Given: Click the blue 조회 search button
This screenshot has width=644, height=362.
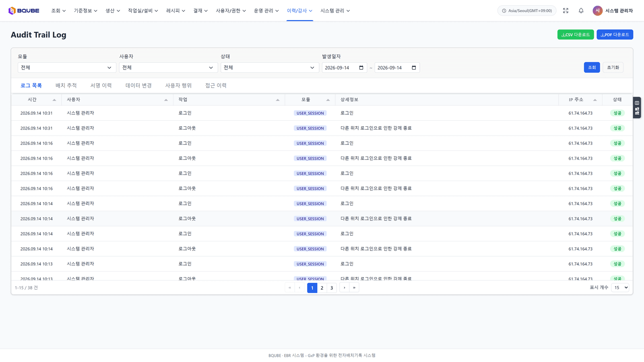Looking at the screenshot, I should tap(592, 68).
